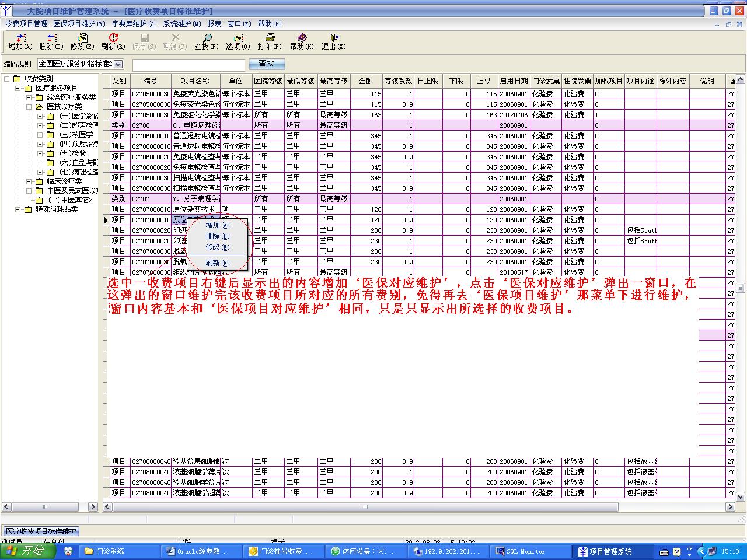The width and height of the screenshot is (747, 560).
Task: Click the 增加 (Add) toolbar icon
Action: 20,38
